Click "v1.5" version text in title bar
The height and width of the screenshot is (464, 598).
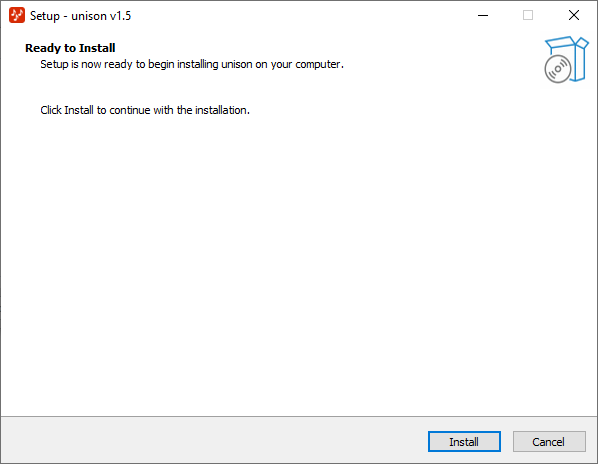tap(120, 16)
